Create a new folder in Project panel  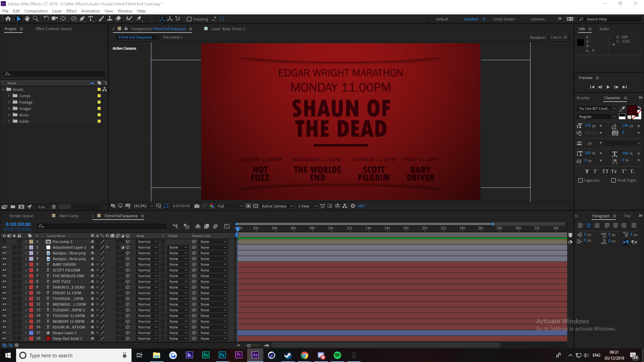tap(13, 207)
